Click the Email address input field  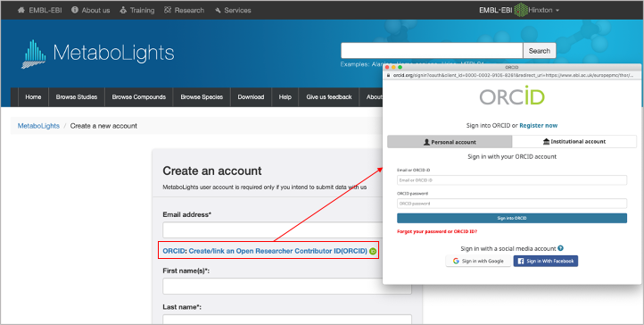coord(273,230)
